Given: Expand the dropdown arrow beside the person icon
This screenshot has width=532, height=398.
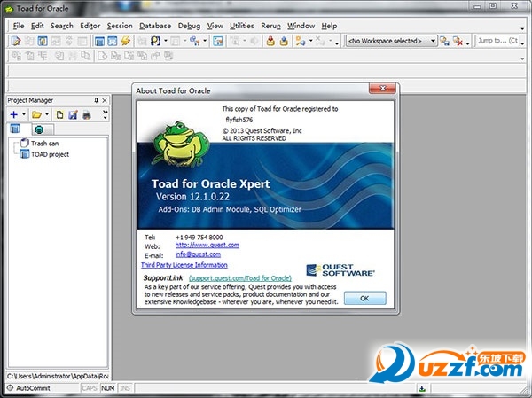Looking at the screenshot, I should (166, 41).
